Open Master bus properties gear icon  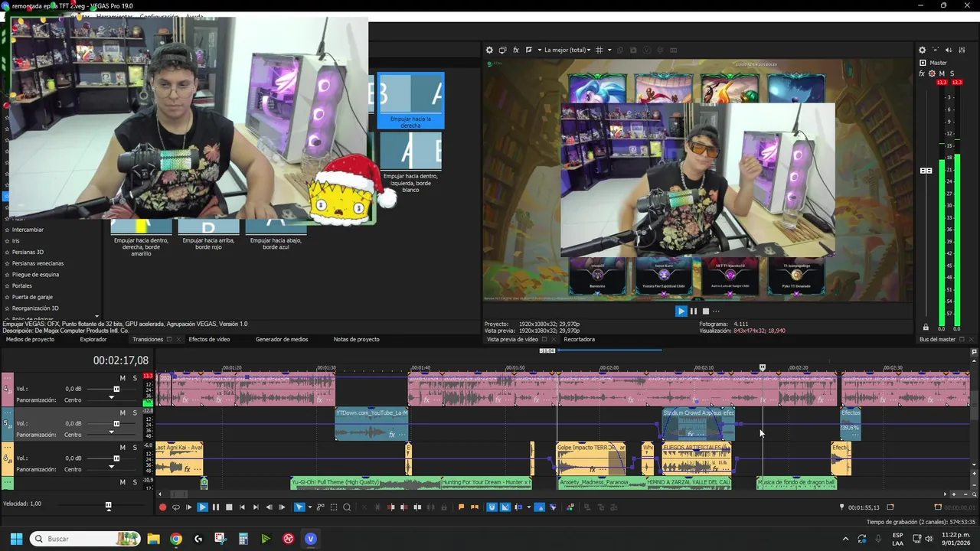(x=923, y=50)
